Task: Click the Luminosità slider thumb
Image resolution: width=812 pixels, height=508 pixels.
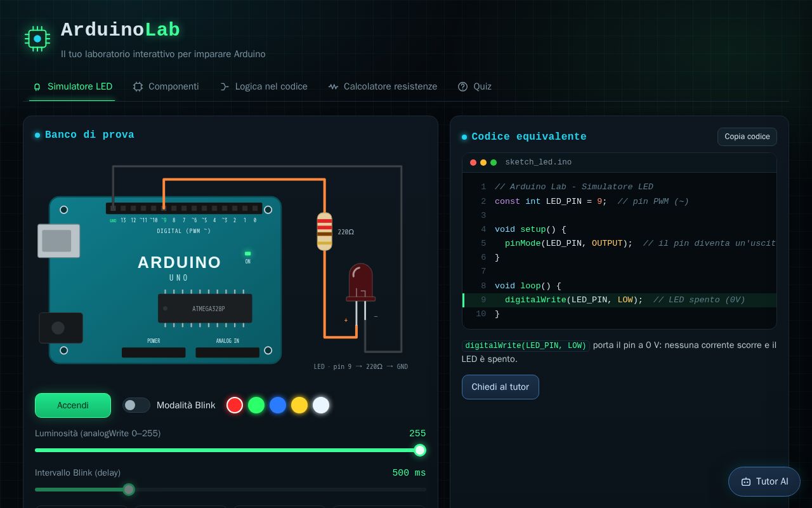Action: coord(420,450)
